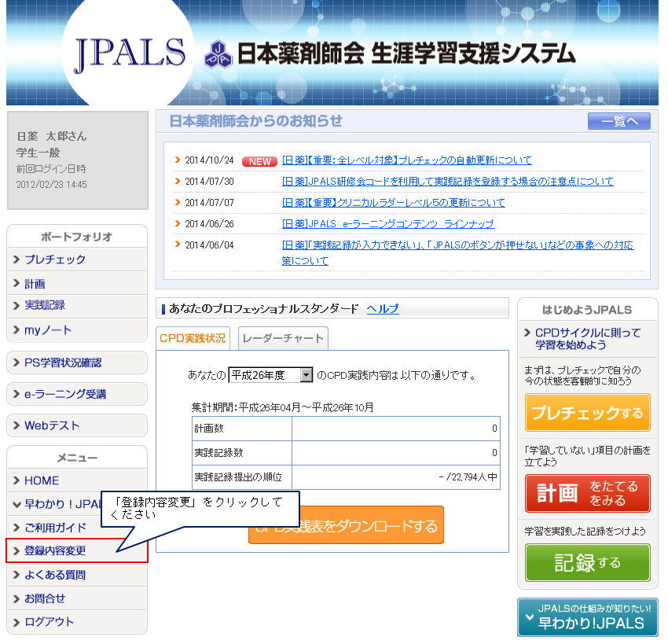
Task: Click the 計画数 value cell
Action: point(396,429)
